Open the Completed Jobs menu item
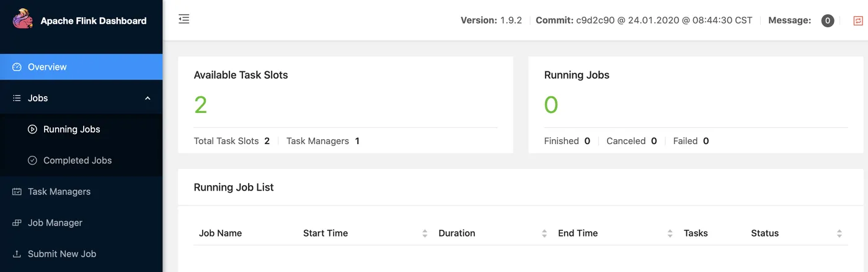Viewport: 868px width, 272px height. coord(77,160)
